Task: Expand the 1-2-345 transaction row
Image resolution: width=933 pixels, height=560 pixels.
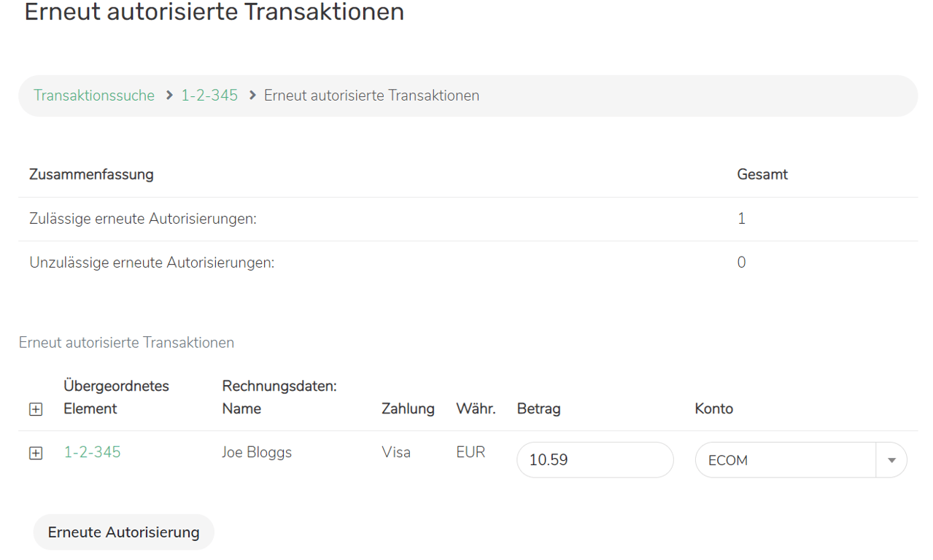Action: pos(36,454)
